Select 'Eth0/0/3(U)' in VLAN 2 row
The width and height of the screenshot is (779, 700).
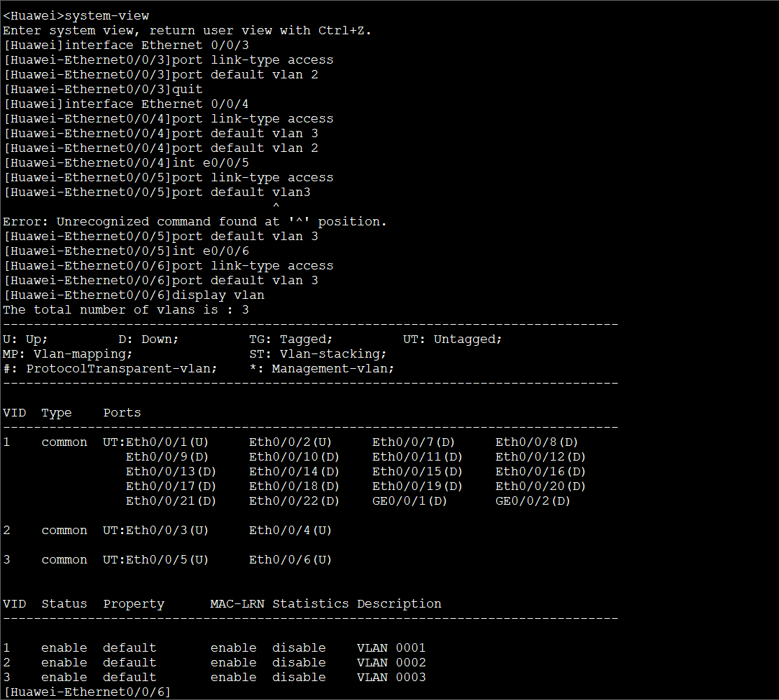tap(167, 531)
